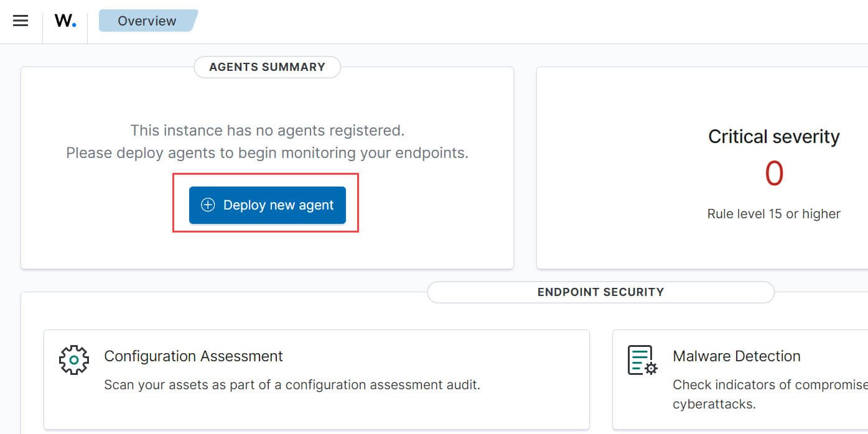This screenshot has height=434, width=868.
Task: Click the Deploy new agent button
Action: [x=267, y=205]
